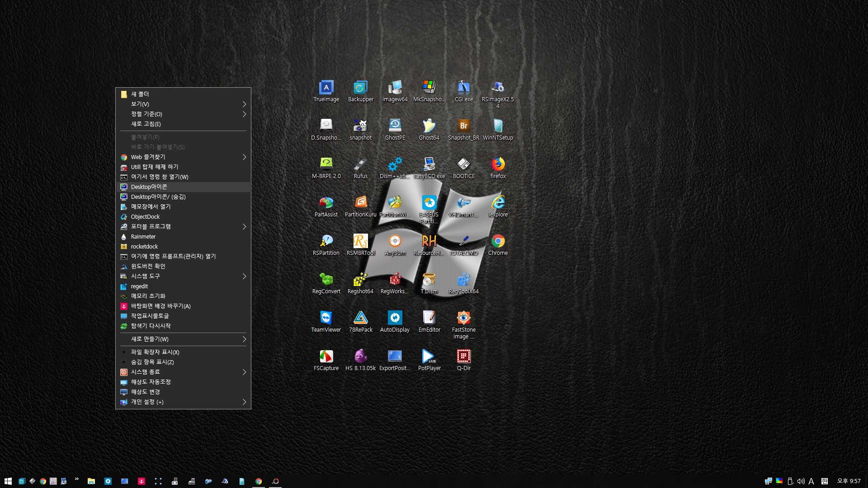Image resolution: width=868 pixels, height=488 pixels.
Task: Choose 바탕화면 배경 바꾸기(A) menu entry
Action: 183,306
